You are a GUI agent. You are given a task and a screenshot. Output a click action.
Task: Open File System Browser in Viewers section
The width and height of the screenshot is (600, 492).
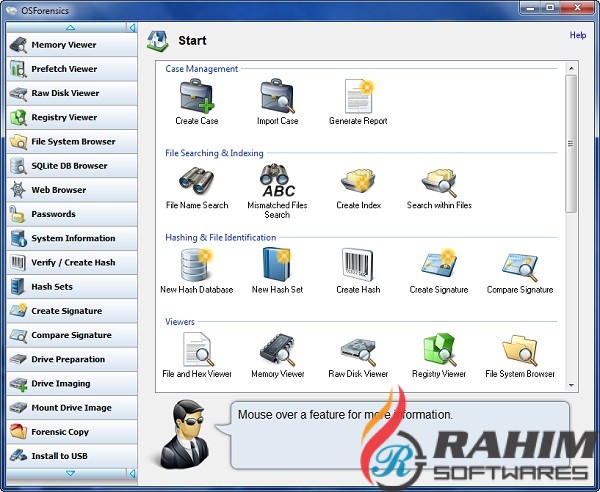click(x=520, y=355)
